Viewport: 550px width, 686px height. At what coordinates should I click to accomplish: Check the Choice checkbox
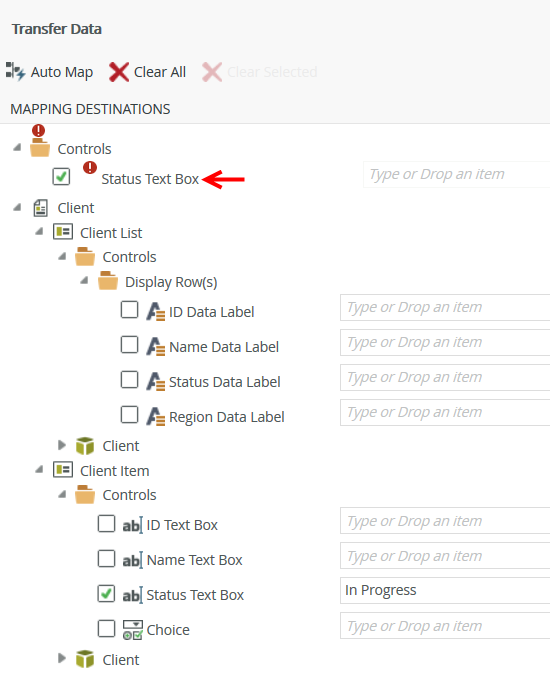tap(106, 628)
